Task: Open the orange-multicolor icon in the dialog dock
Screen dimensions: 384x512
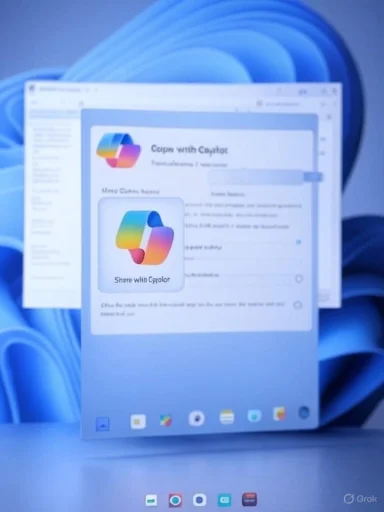Action: pyautogui.click(x=279, y=414)
